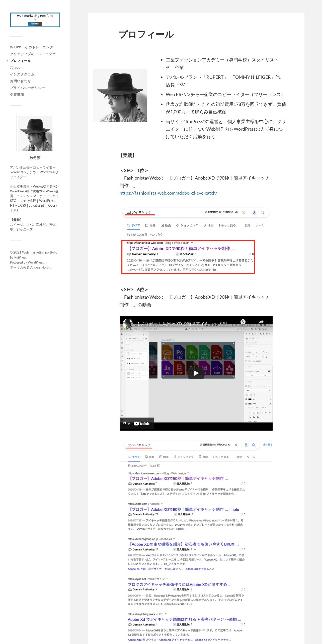Select プロフィール in the sidebar menu

tap(21, 61)
